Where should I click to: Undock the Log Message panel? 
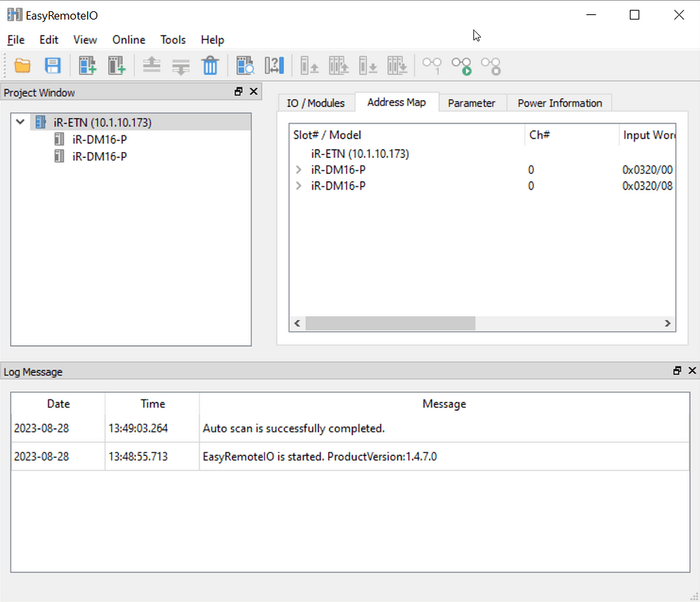click(x=677, y=370)
